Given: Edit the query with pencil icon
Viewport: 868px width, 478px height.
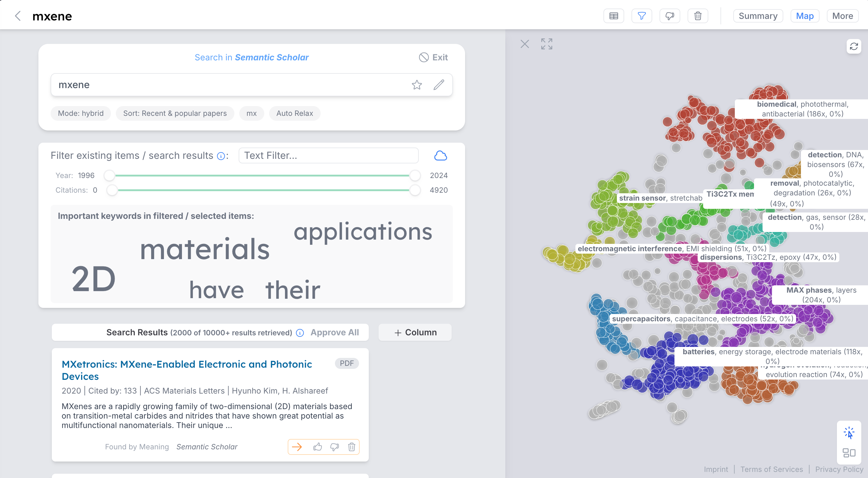Looking at the screenshot, I should tap(439, 85).
